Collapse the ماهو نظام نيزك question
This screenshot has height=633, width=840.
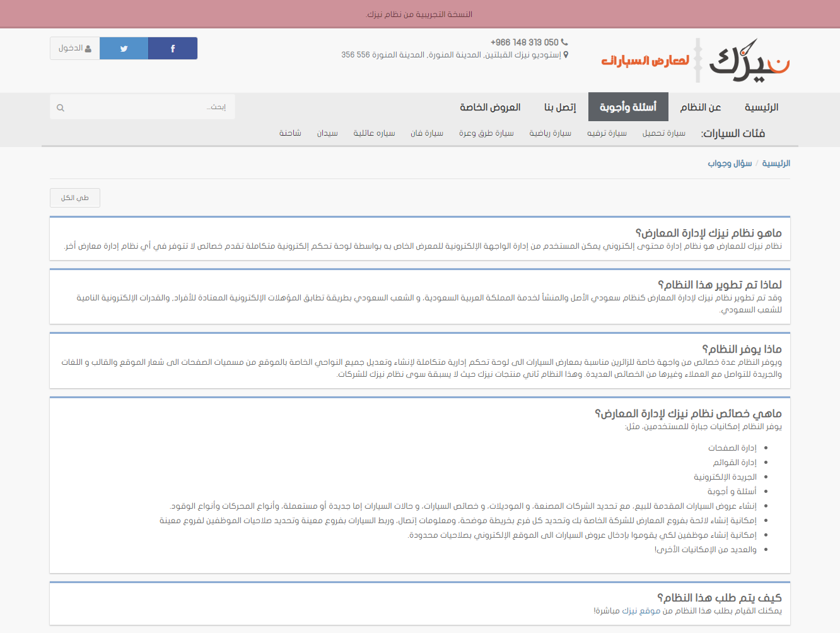tap(708, 233)
